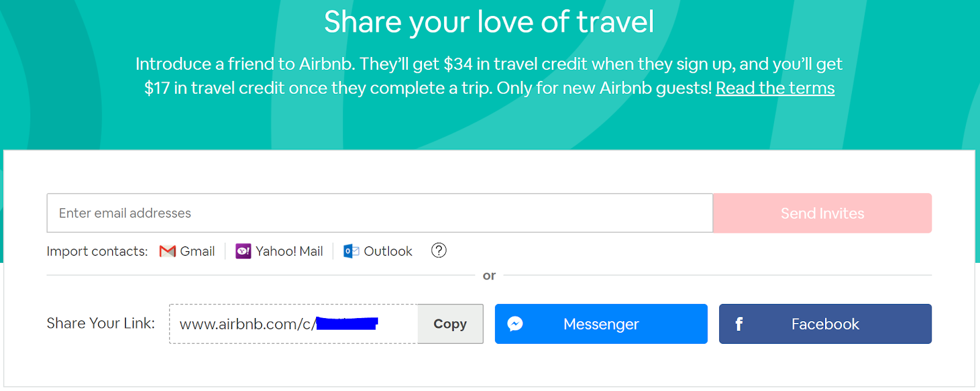The height and width of the screenshot is (391, 980).
Task: Click the Send Invites button
Action: [x=822, y=213]
